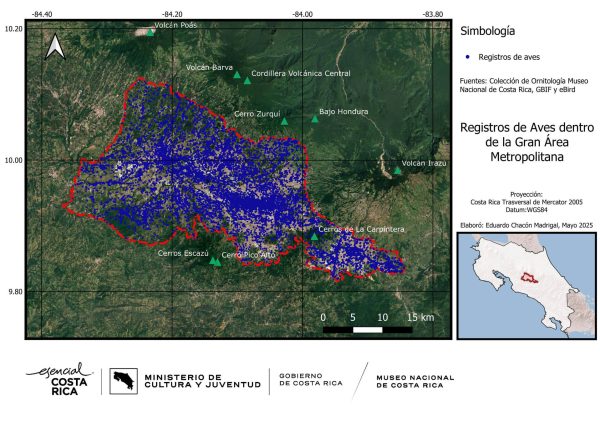Viewport: 600px width, 422px height.
Task: Click the "Volcán Barva" map label
Action: 209,67
